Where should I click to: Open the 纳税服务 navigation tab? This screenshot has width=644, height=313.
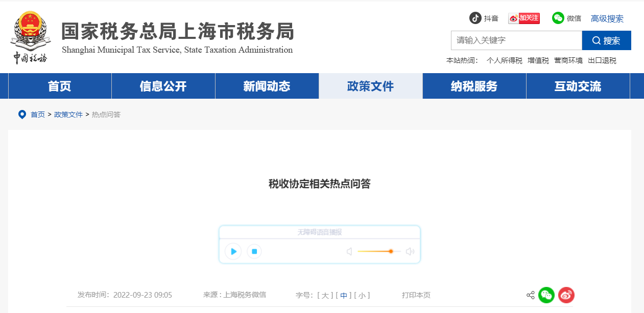point(474,86)
